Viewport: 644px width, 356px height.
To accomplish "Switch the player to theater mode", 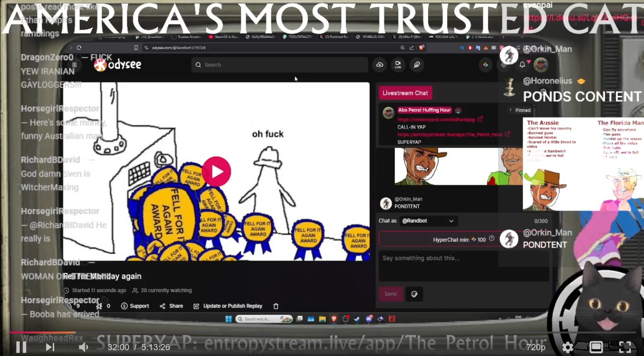I will tap(596, 347).
